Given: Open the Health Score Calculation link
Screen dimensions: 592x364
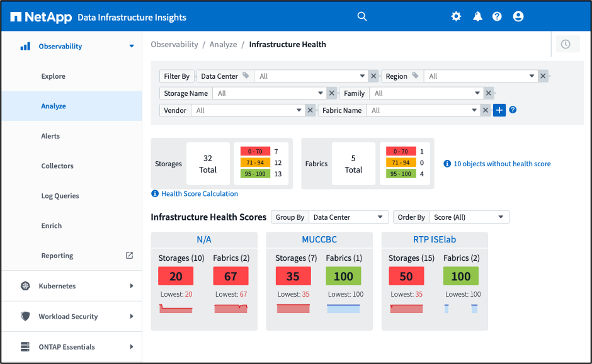Looking at the screenshot, I should 199,194.
